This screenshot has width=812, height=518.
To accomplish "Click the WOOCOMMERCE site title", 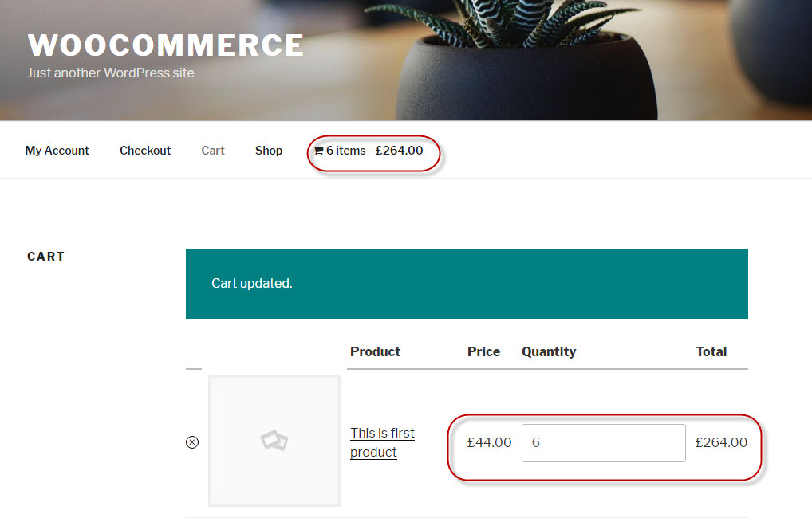I will pos(166,45).
